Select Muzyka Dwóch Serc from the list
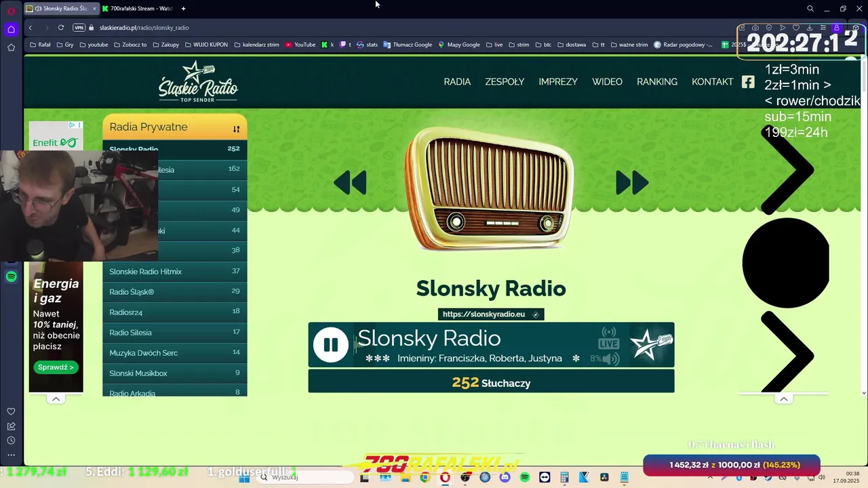This screenshot has width=868, height=488. (175, 352)
